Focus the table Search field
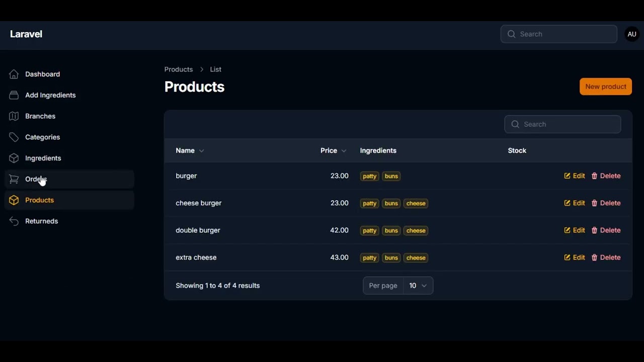The height and width of the screenshot is (362, 644). coord(562,124)
